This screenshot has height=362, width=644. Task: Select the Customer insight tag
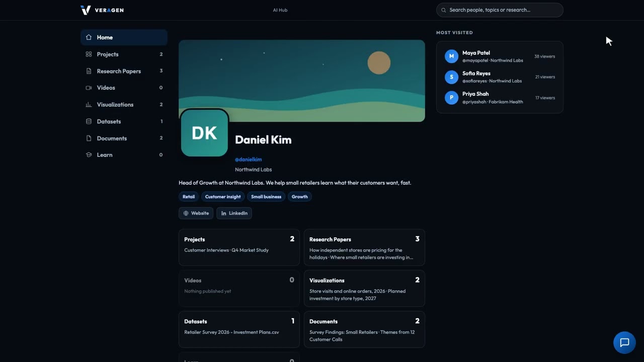pyautogui.click(x=223, y=197)
